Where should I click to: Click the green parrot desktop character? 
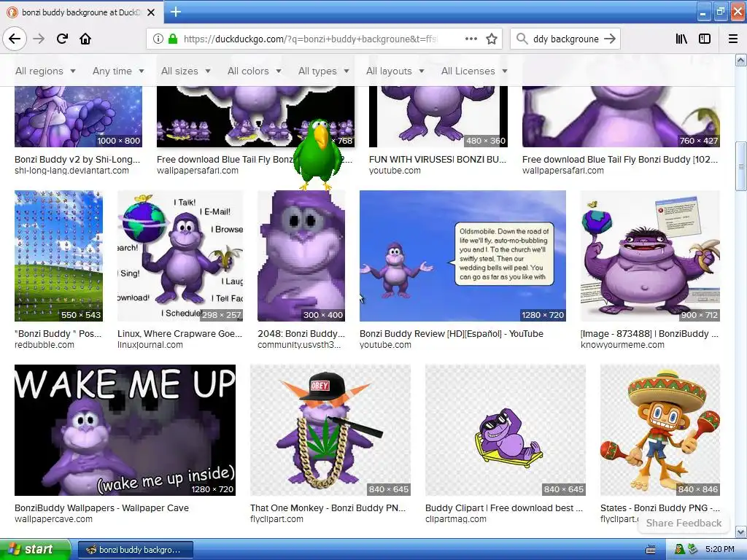(x=318, y=154)
